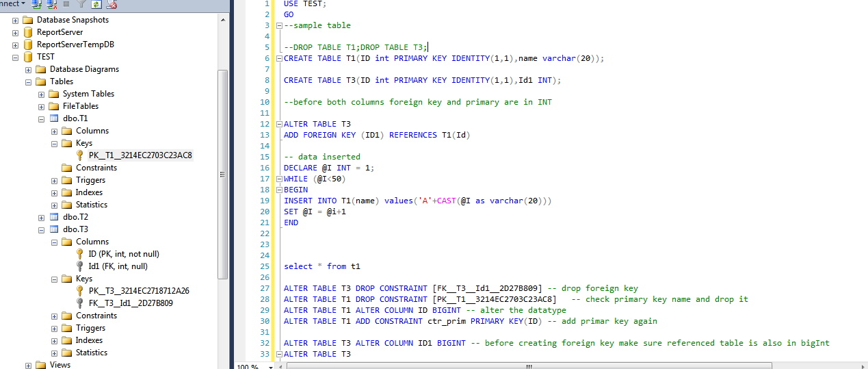Click the gold key icon for PK__T1__3214EC2703C23AC8
The image size is (868, 369).
pyautogui.click(x=80, y=155)
